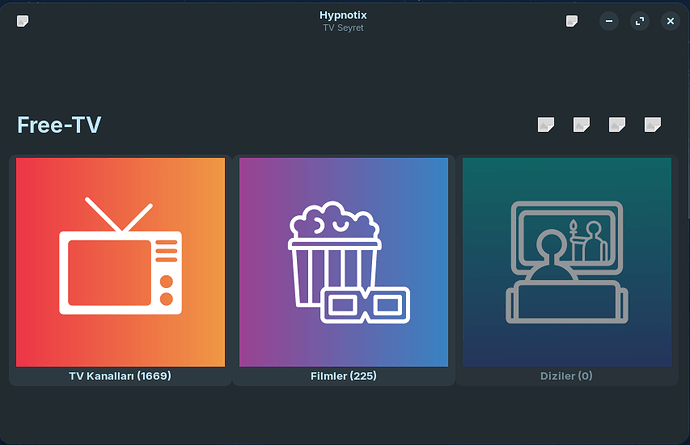Maximize the Hypnotix window
Screen dimensions: 690x445
[x=640, y=21]
